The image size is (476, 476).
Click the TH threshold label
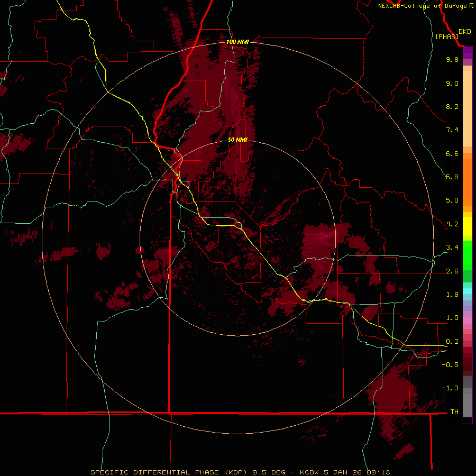pos(454,412)
